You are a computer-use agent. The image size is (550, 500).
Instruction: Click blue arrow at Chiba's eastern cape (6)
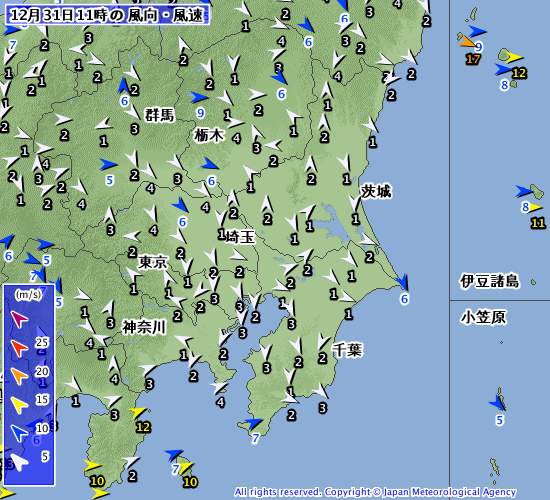(403, 281)
